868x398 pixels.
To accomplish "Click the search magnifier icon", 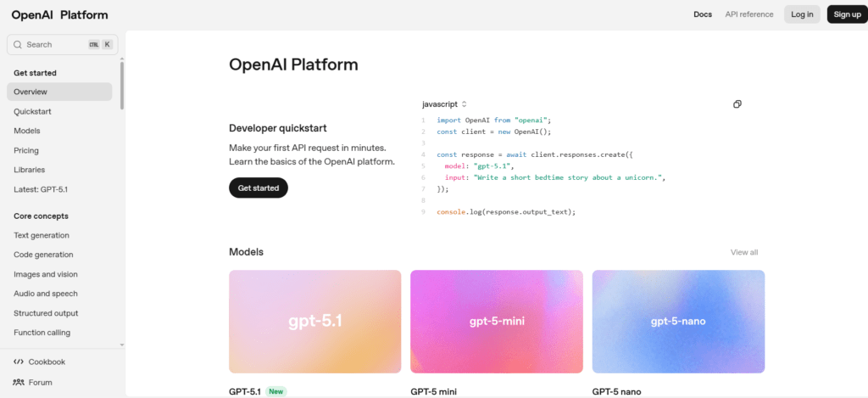I will pos(18,45).
